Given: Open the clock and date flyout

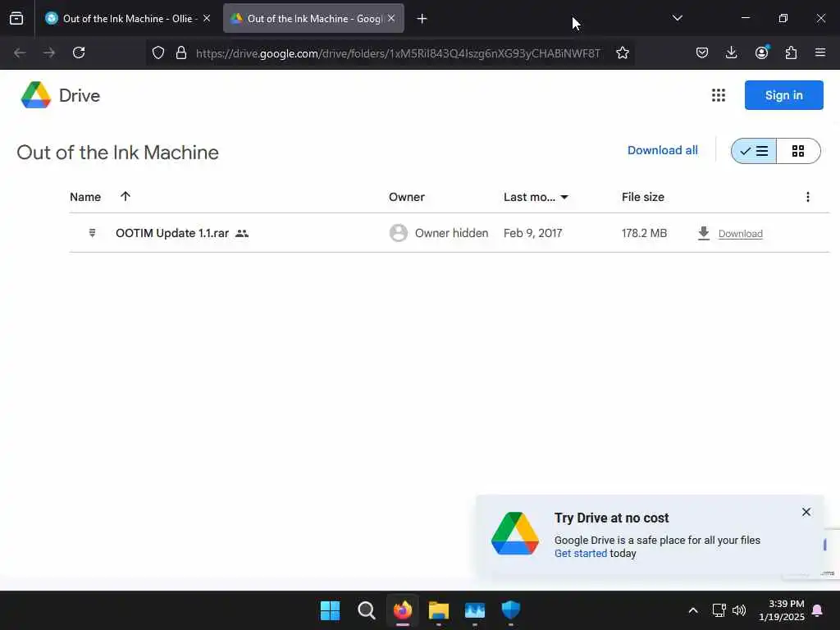Looking at the screenshot, I should (782, 610).
